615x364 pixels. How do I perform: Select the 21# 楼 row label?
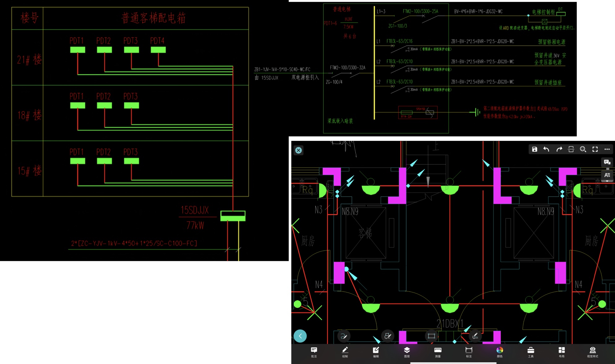coord(29,59)
